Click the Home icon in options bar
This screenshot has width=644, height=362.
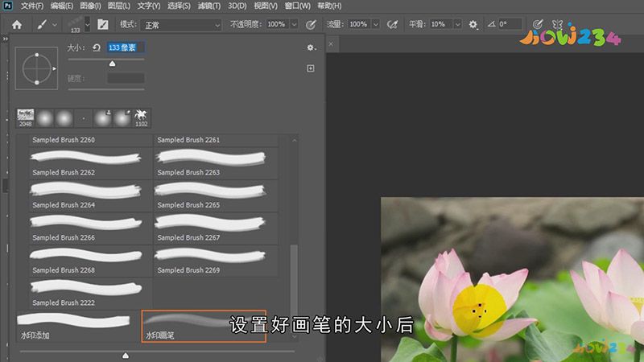pos(17,25)
